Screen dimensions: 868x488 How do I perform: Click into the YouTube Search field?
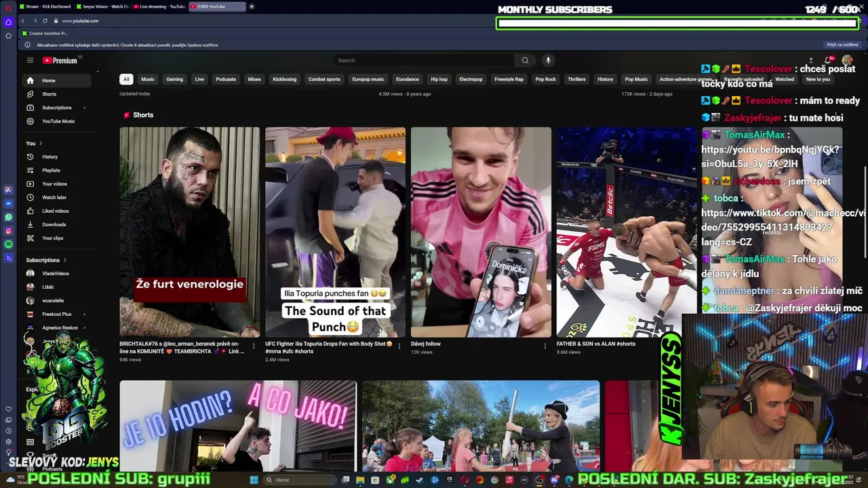pos(424,60)
